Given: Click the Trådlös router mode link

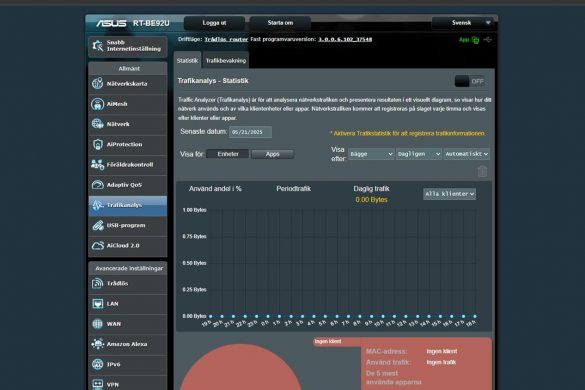Looking at the screenshot, I should (226, 39).
